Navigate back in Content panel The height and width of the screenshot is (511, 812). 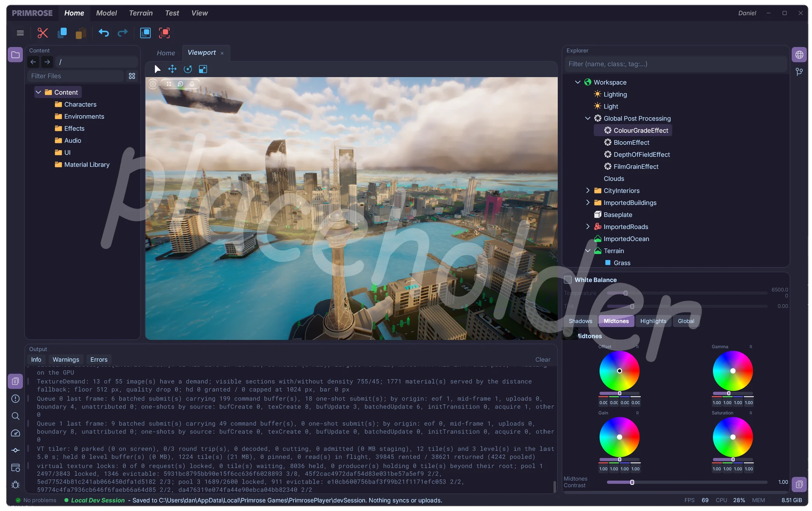(x=33, y=62)
